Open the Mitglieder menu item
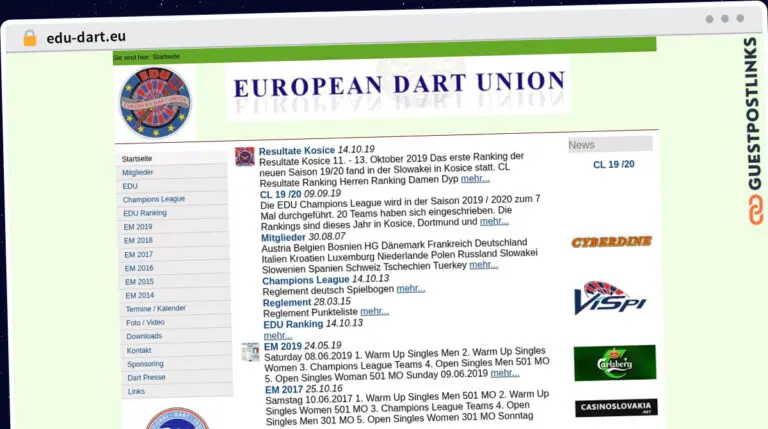The image size is (768, 429). coord(138,172)
